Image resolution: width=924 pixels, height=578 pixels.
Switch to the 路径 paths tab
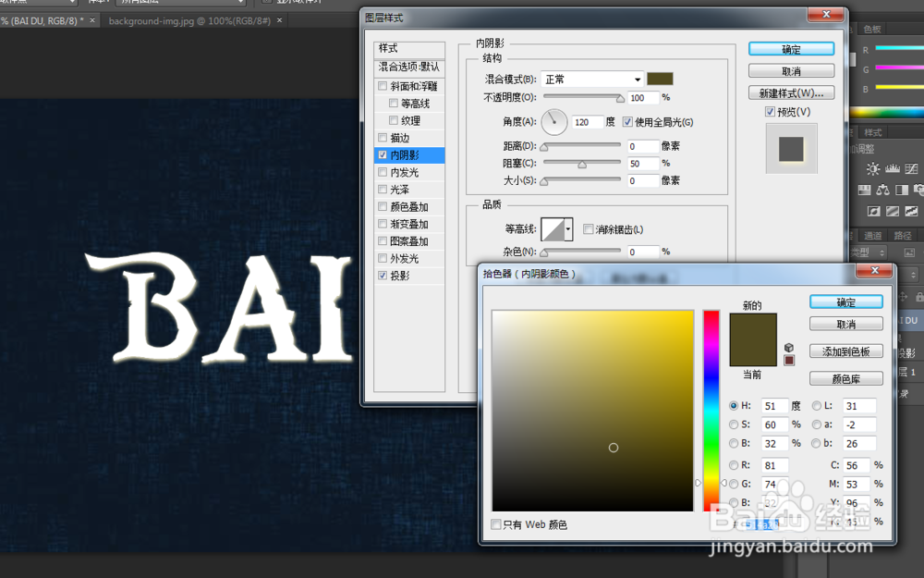(902, 235)
